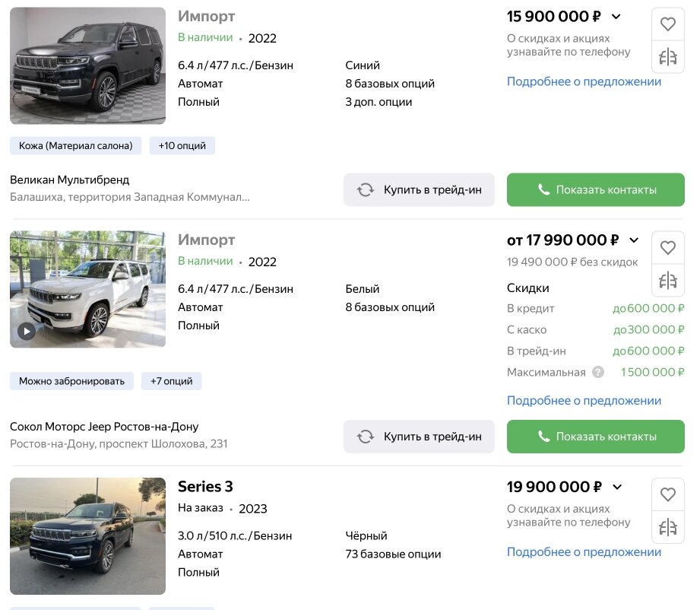The height and width of the screenshot is (610, 700).
Task: Collapse the 17 990 000 ₽ discounts chevron
Action: coord(634,240)
